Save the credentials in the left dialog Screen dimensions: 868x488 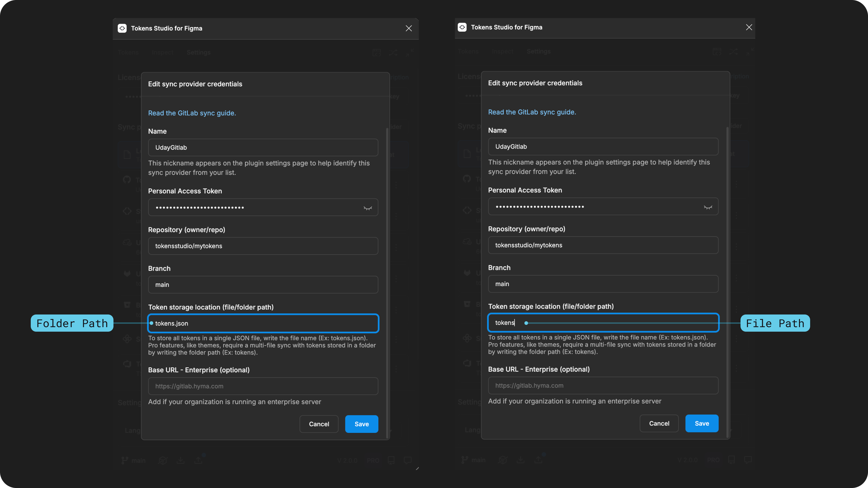click(362, 424)
